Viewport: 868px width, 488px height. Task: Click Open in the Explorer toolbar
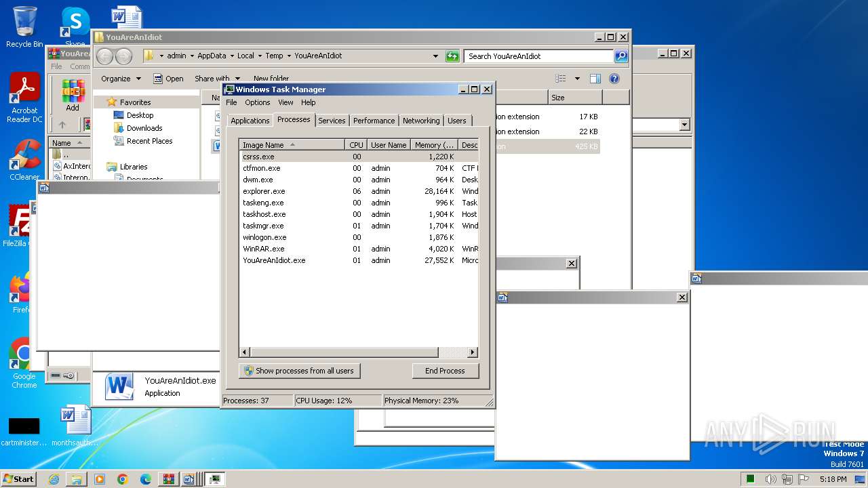tap(168, 79)
